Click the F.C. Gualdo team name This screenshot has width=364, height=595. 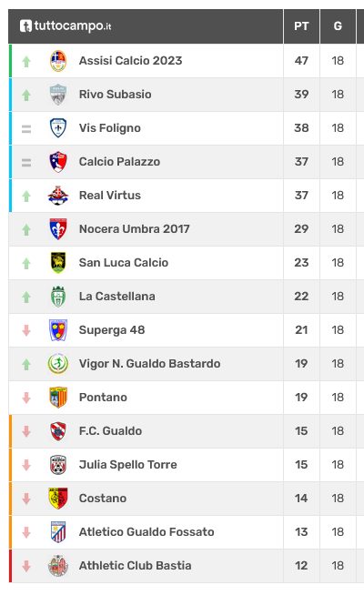(x=110, y=431)
